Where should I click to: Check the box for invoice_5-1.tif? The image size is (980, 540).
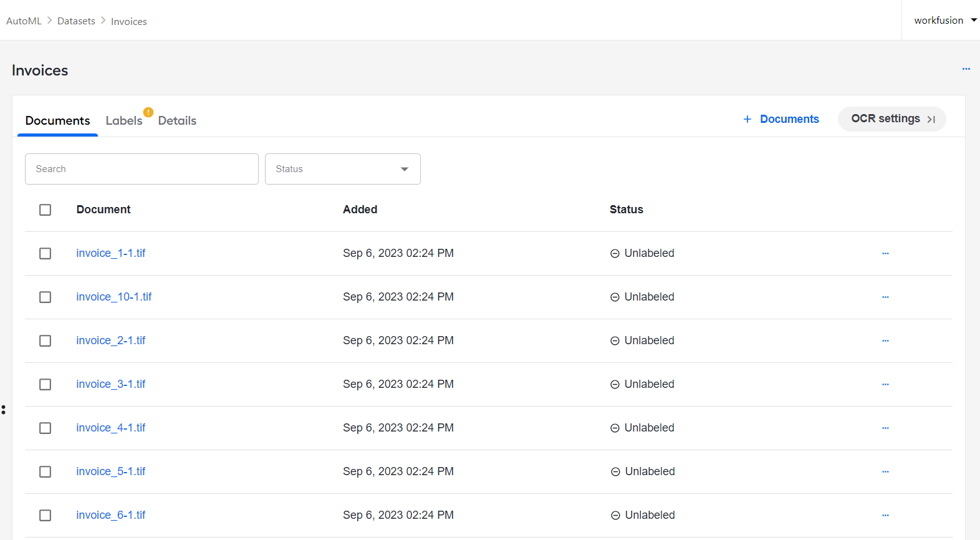tap(45, 472)
